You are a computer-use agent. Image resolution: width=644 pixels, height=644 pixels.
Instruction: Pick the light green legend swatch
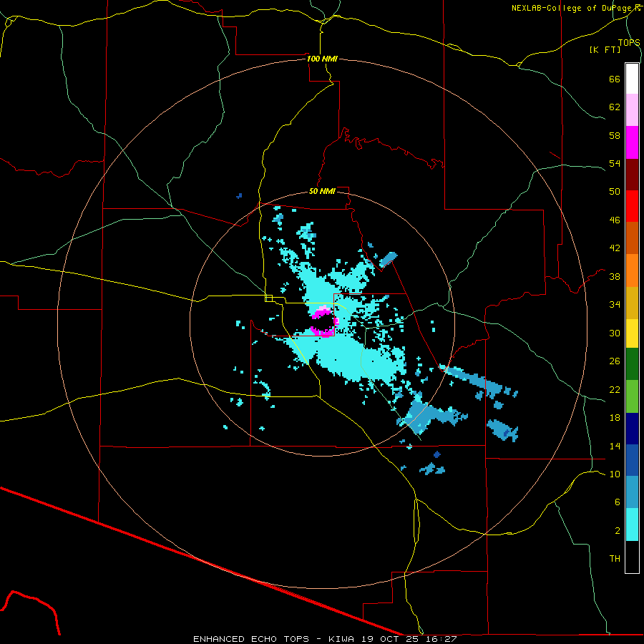click(x=632, y=396)
